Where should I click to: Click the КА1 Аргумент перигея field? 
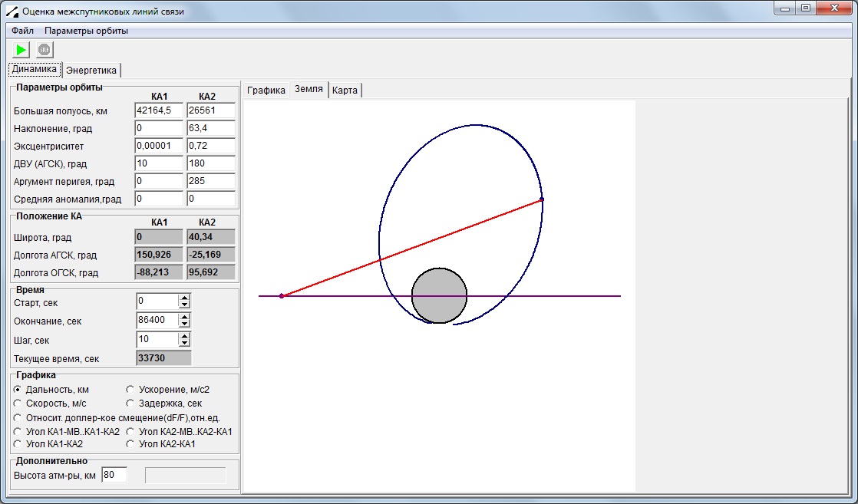pyautogui.click(x=159, y=180)
